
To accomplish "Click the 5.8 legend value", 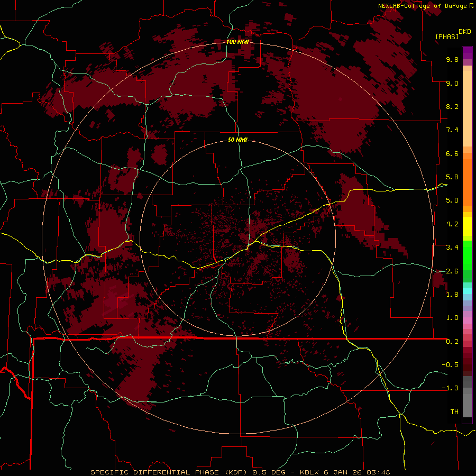I will 452,177.
